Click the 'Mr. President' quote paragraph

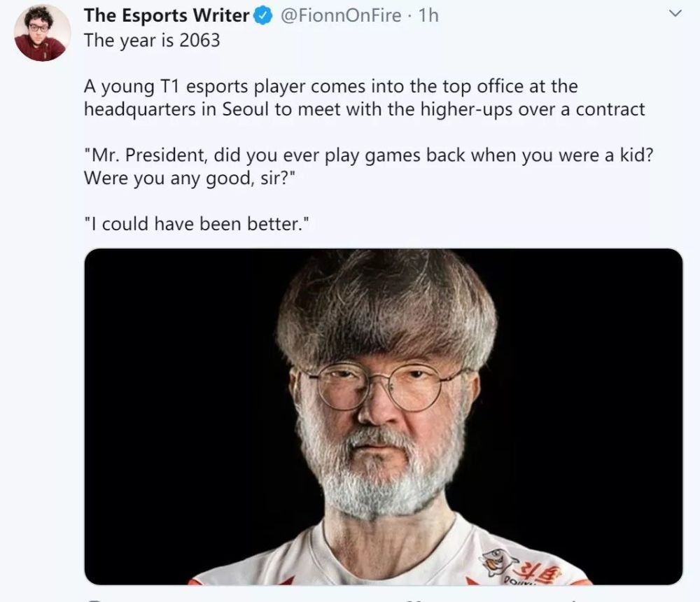369,166
